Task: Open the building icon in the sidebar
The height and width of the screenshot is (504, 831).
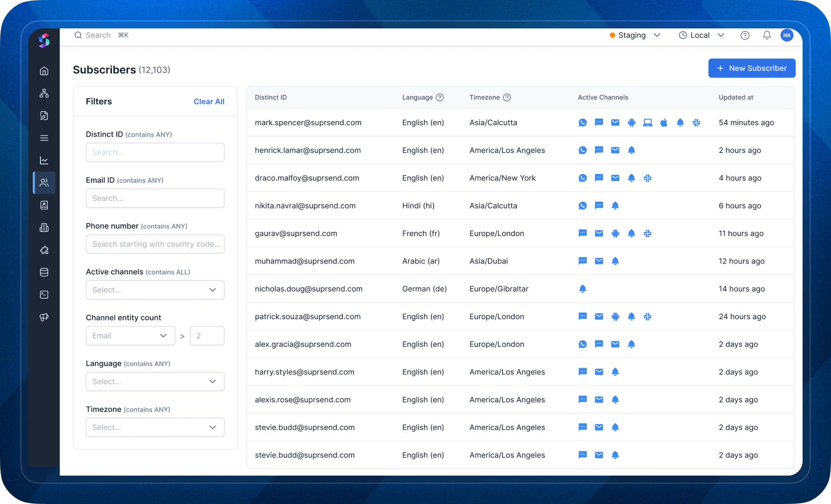Action: coord(44,228)
